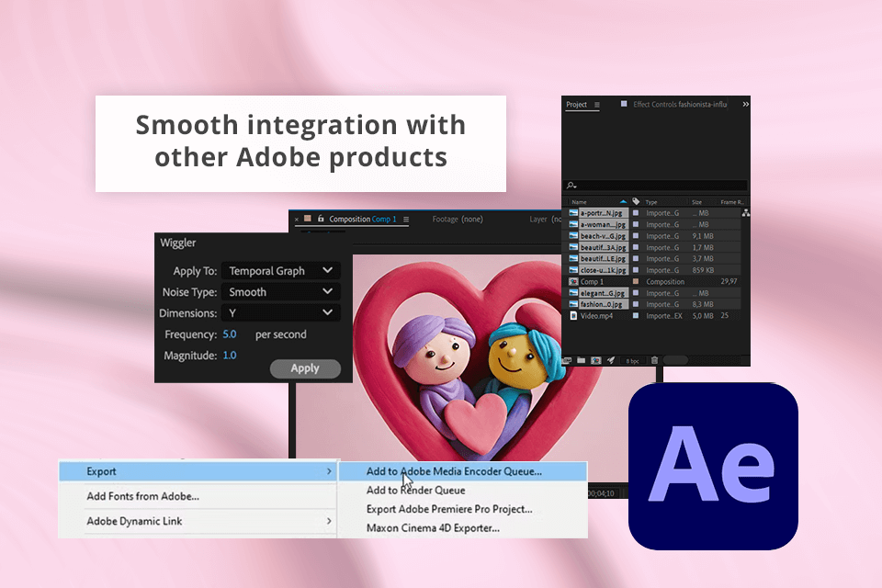Viewport: 882px width, 588px height.
Task: Close the Composition Comp 1 panel
Action: tap(297, 220)
